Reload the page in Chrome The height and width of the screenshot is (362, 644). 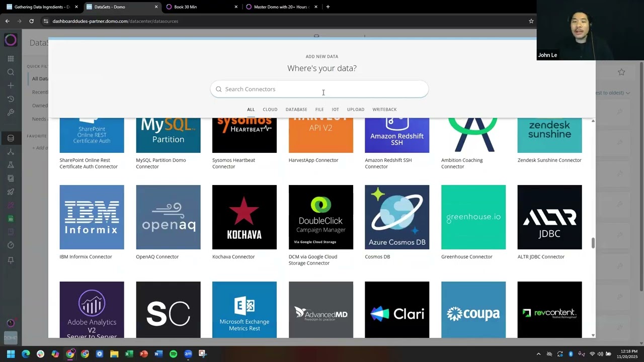pyautogui.click(x=31, y=21)
